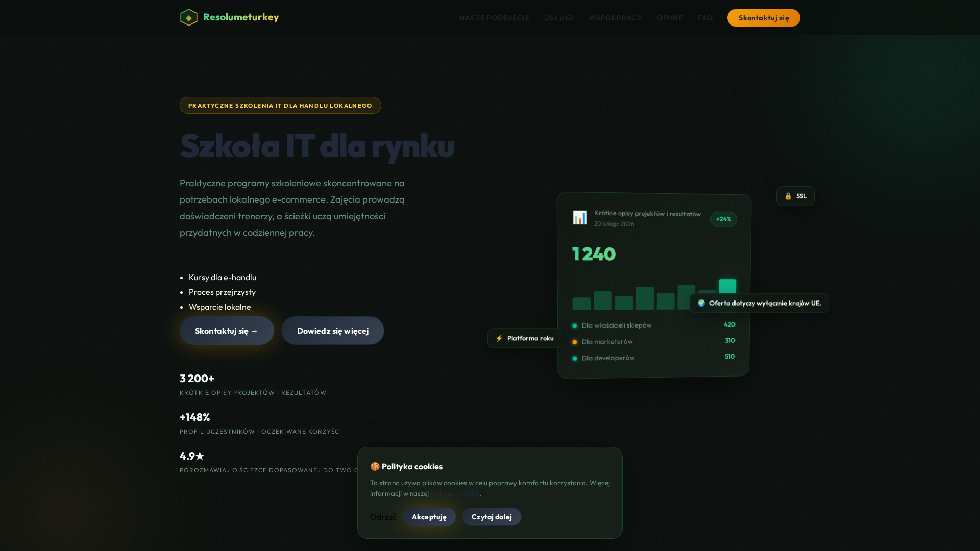Click the cookie emoji icon in banner
This screenshot has width=980, height=551.
coord(375,466)
